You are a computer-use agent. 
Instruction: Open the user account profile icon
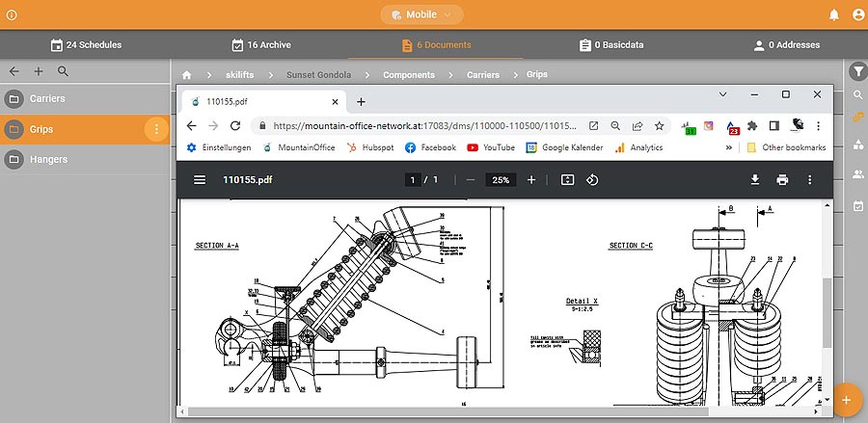[858, 14]
